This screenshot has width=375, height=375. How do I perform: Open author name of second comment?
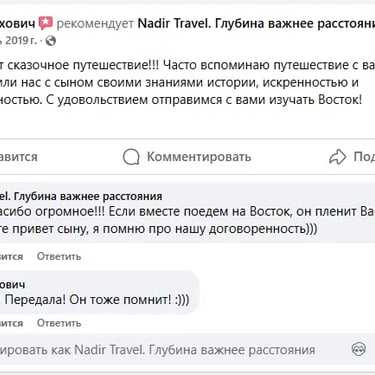[12, 285]
